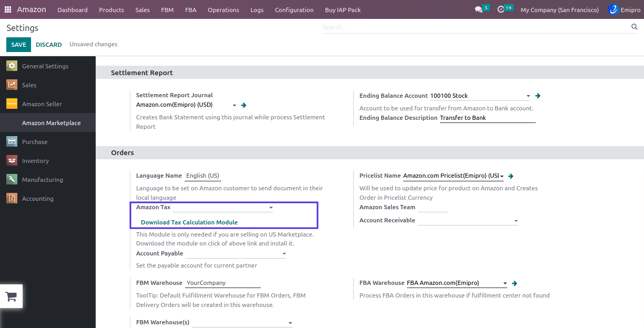The height and width of the screenshot is (328, 644).
Task: Open Pricelist Name external link arrow
Action: point(511,176)
